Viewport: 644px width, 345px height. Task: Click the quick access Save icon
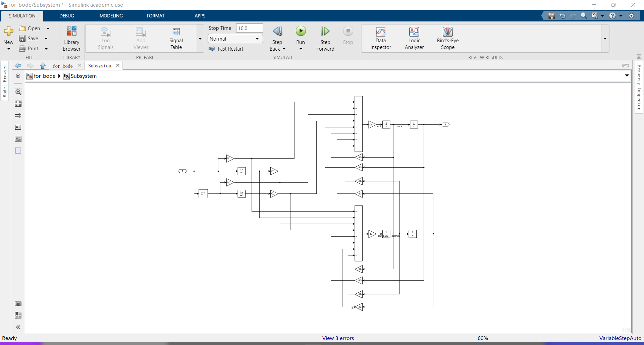pos(551,16)
